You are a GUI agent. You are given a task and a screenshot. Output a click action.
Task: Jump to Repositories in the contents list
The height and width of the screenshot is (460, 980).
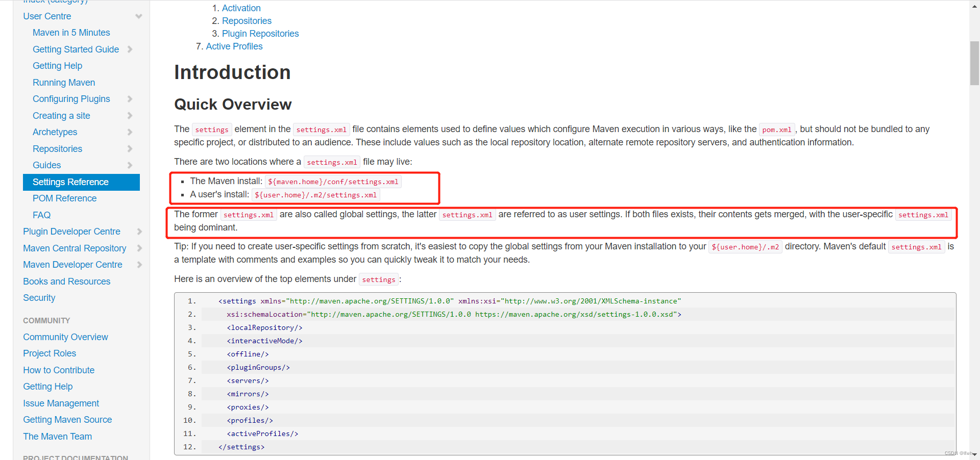pyautogui.click(x=247, y=21)
